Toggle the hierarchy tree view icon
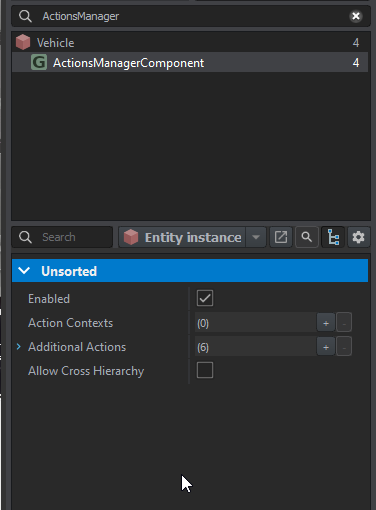The width and height of the screenshot is (376, 510). (x=333, y=237)
